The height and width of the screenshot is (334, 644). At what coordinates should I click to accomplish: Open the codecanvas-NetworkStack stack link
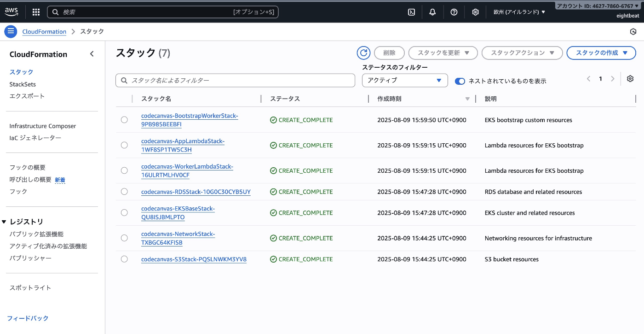point(178,238)
